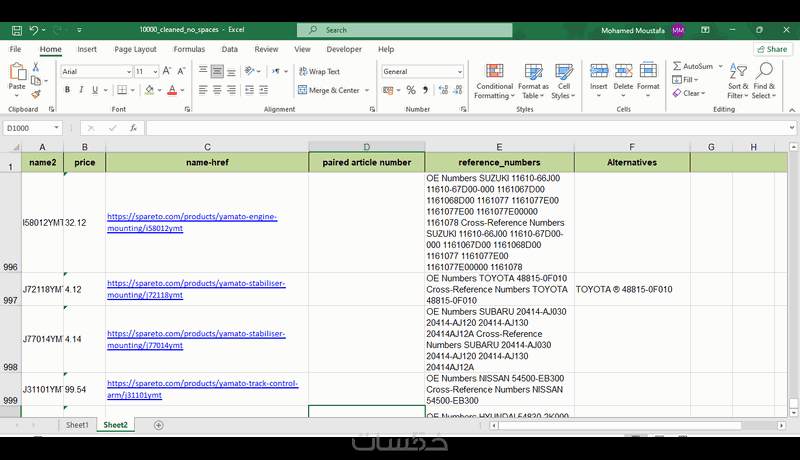Open Sort & Filter options
The height and width of the screenshot is (460, 800).
point(738,82)
